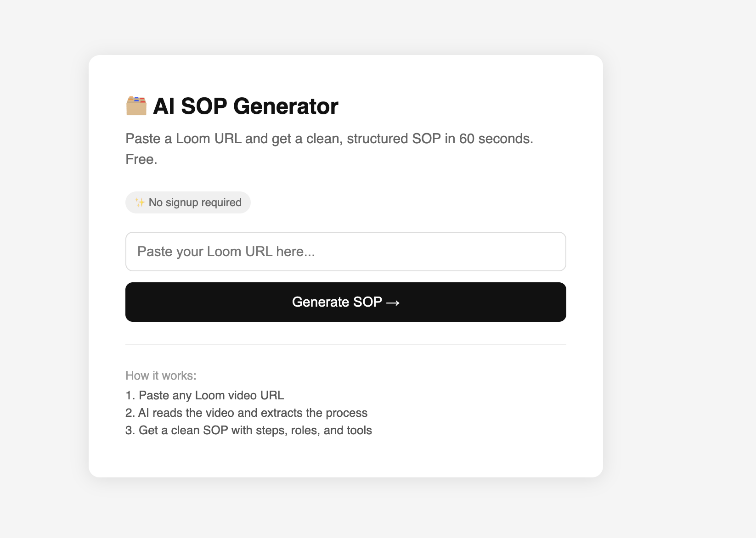756x538 pixels.
Task: Click the arrow glyph after Generate SOP text
Action: pos(393,302)
